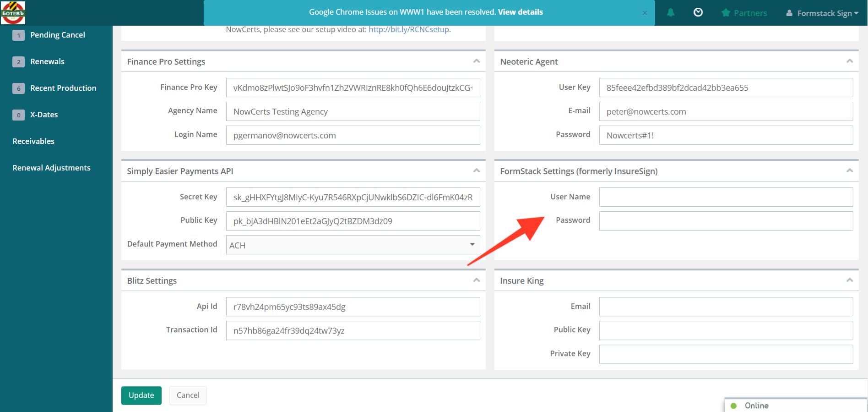Click into the Finance Pro Login Name field
This screenshot has width=868, height=412.
(353, 135)
